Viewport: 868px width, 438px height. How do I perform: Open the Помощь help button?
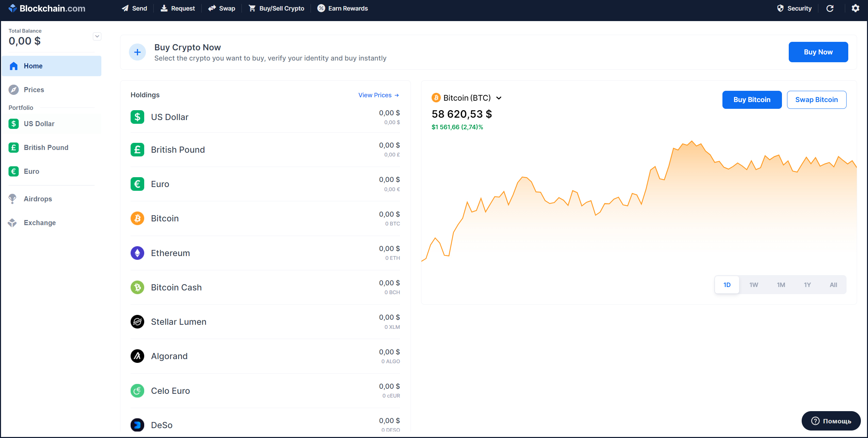pos(831,421)
